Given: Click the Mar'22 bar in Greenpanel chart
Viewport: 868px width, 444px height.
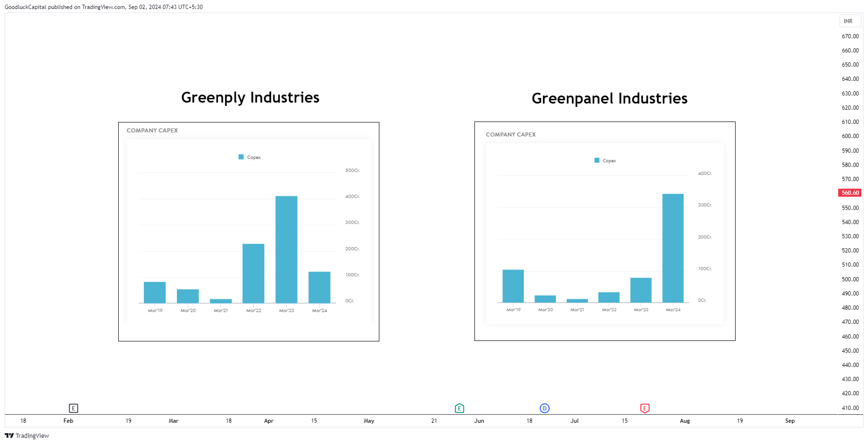Looking at the screenshot, I should pos(609,297).
